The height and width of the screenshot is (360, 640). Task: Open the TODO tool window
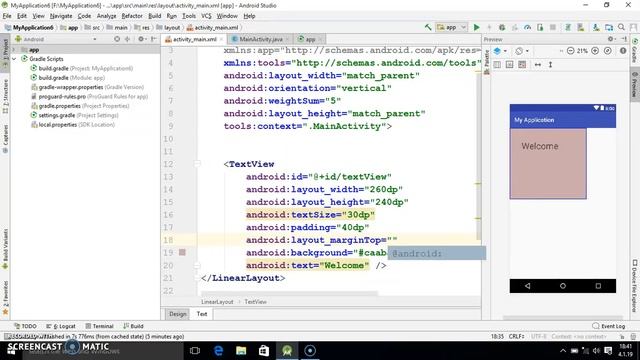(25, 326)
